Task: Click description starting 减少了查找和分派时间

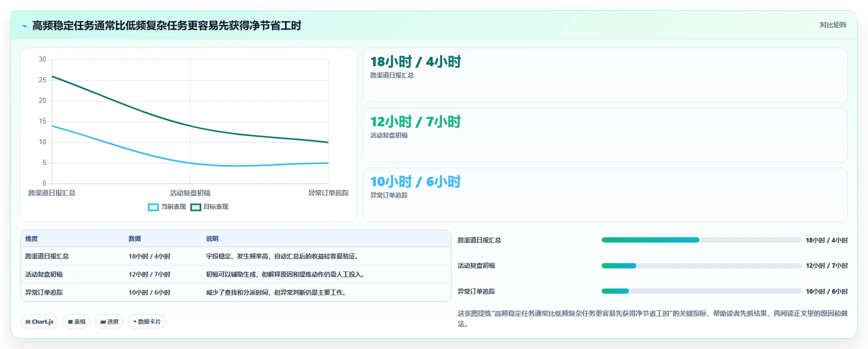Action: 277,293
